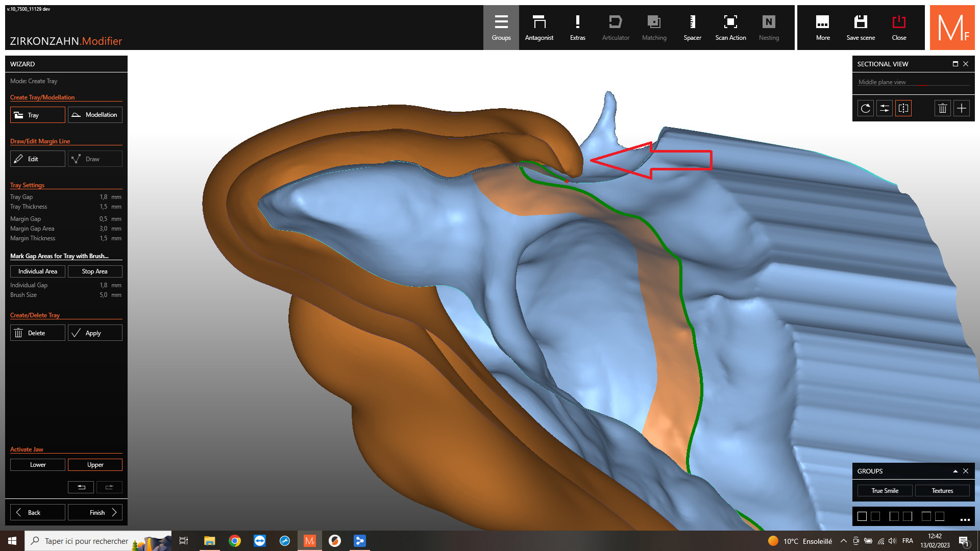Collapse the Groups panel arrow
980x551 pixels.
pyautogui.click(x=955, y=471)
